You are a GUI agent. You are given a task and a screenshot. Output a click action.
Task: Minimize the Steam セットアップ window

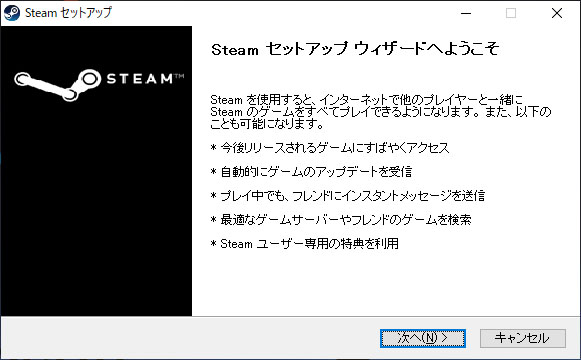[x=466, y=13]
